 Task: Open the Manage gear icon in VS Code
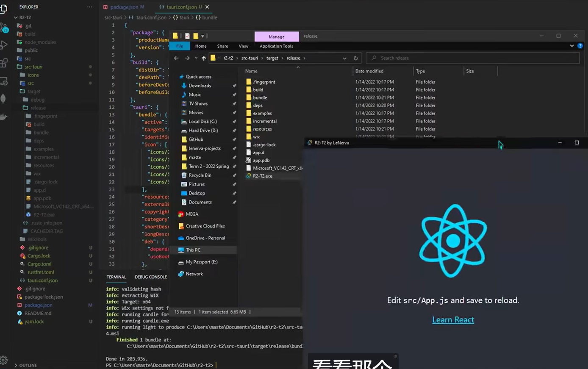click(4, 360)
